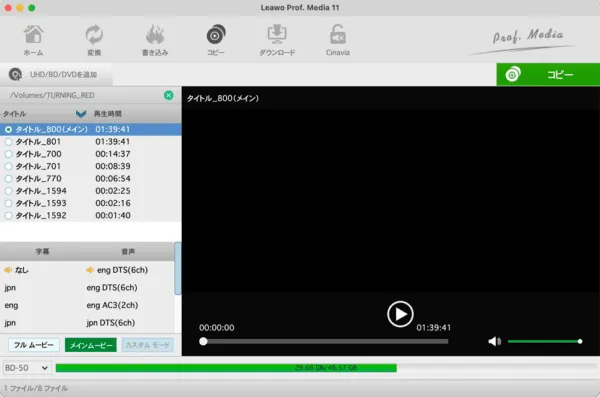This screenshot has height=397, width=600.
Task: Click the Prof. Media logo
Action: [x=523, y=41]
